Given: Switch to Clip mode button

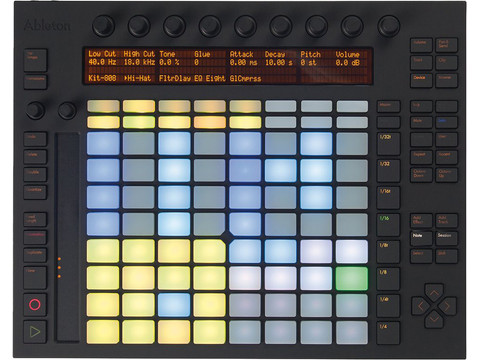Looking at the screenshot, I should pos(446,63).
